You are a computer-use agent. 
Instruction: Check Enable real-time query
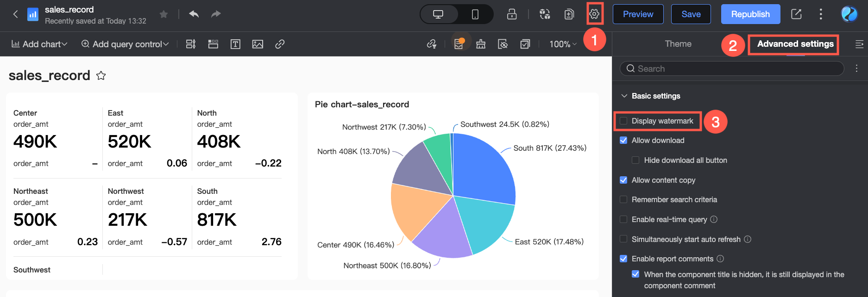click(623, 219)
